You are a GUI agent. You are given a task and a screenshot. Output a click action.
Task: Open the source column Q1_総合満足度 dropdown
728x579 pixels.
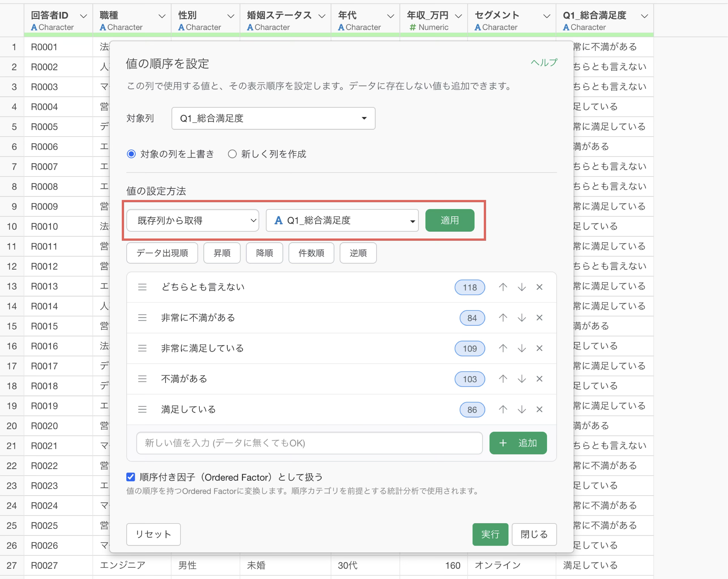342,220
